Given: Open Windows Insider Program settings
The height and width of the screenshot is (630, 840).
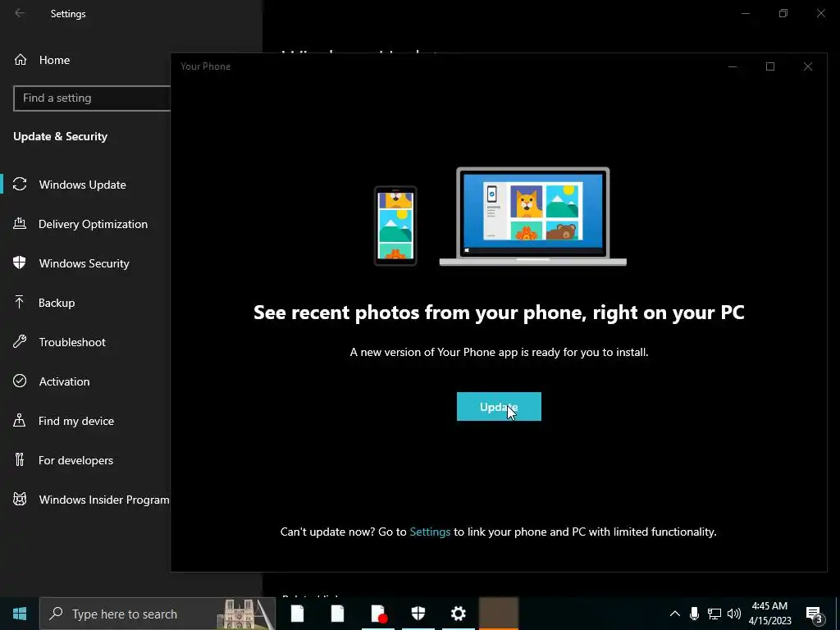Looking at the screenshot, I should [x=104, y=500].
